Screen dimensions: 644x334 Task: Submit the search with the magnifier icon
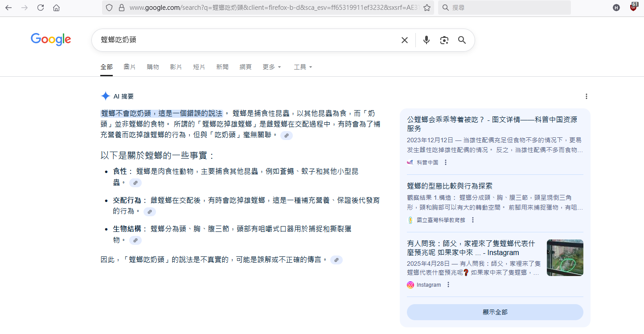pyautogui.click(x=462, y=40)
